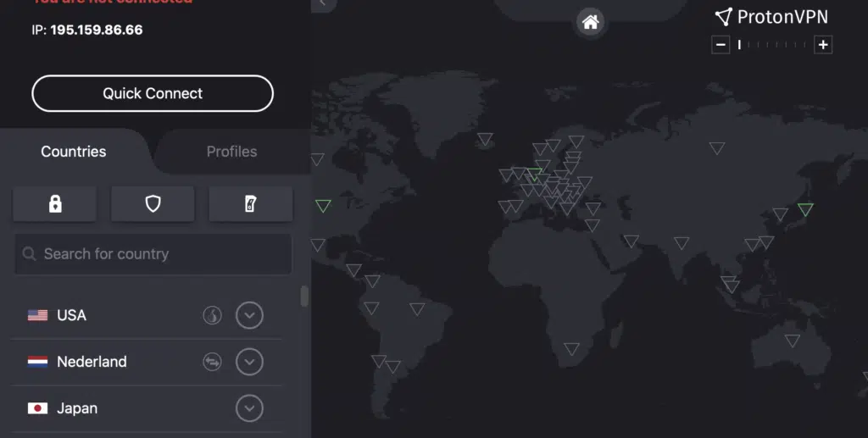Click the green Netherlands marker on the map
868x438 pixels.
(534, 175)
